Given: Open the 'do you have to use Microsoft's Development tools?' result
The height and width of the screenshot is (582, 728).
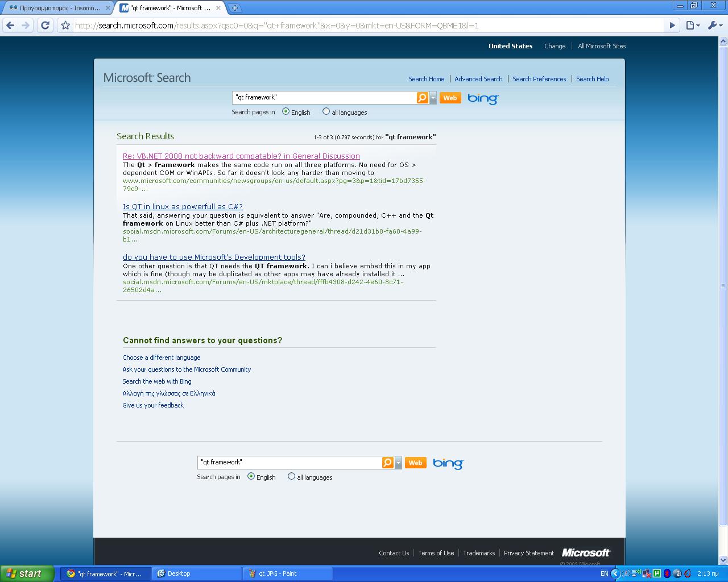Looking at the screenshot, I should (214, 257).
